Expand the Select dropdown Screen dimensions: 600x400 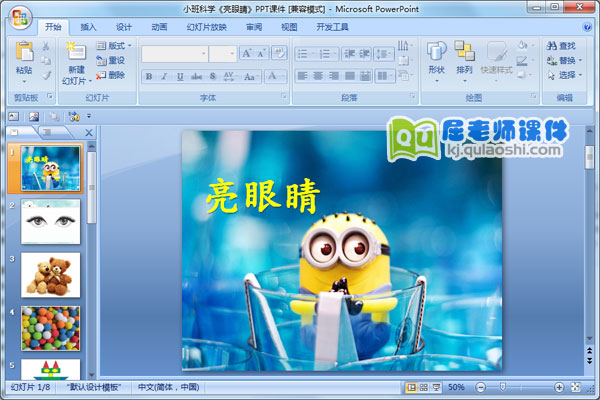[580, 75]
